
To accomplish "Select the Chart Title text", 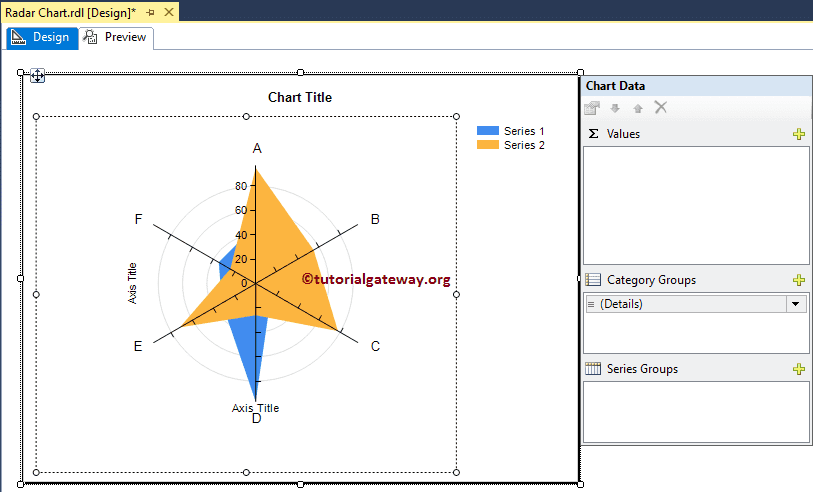I will click(300, 97).
